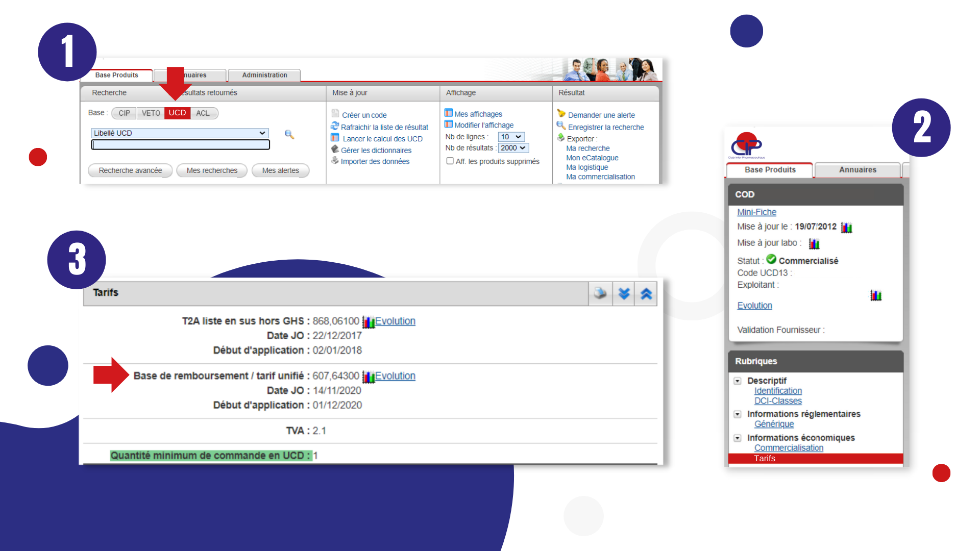Click the chart icon next to 19/07/2012 date
The height and width of the screenshot is (551, 980).
point(846,228)
